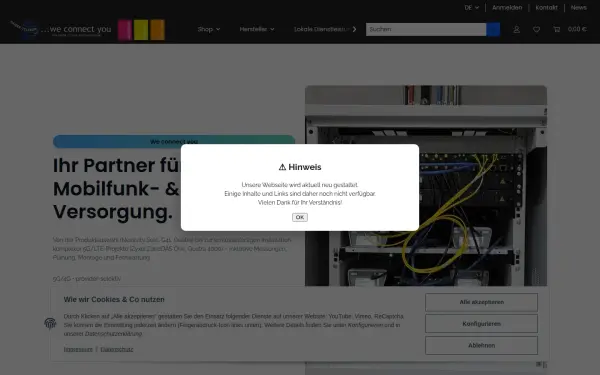Open the Impressum link
600x375 pixels.
[x=78, y=349]
